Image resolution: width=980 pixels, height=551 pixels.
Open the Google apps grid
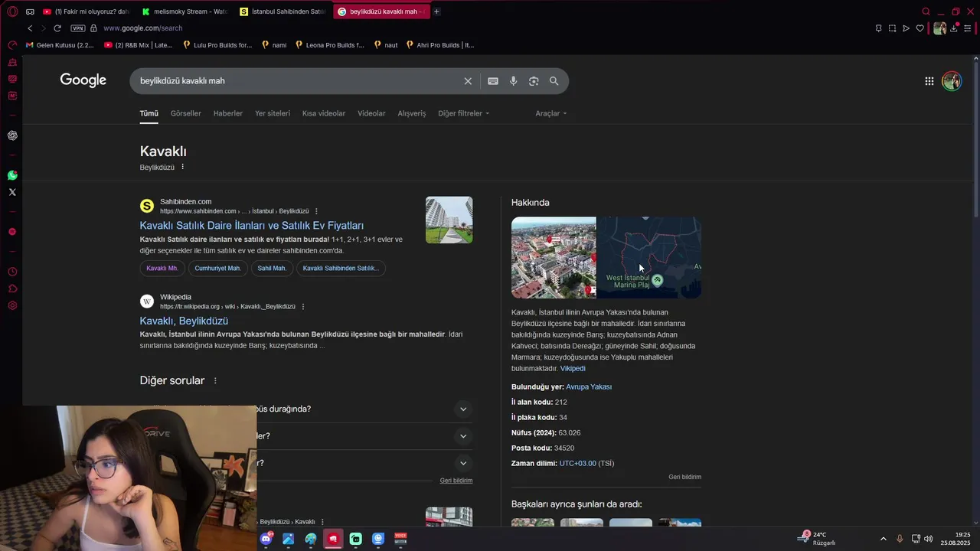pos(929,81)
